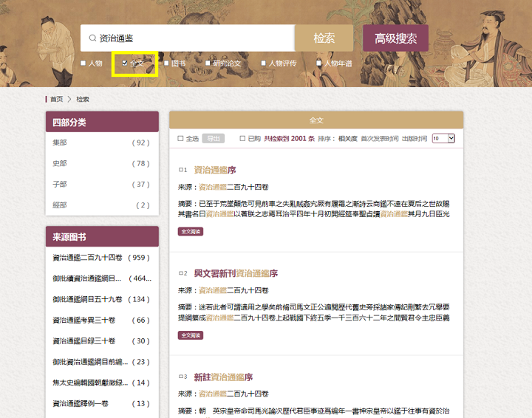
Task: Select the 全文 results tab header
Action: click(x=316, y=120)
